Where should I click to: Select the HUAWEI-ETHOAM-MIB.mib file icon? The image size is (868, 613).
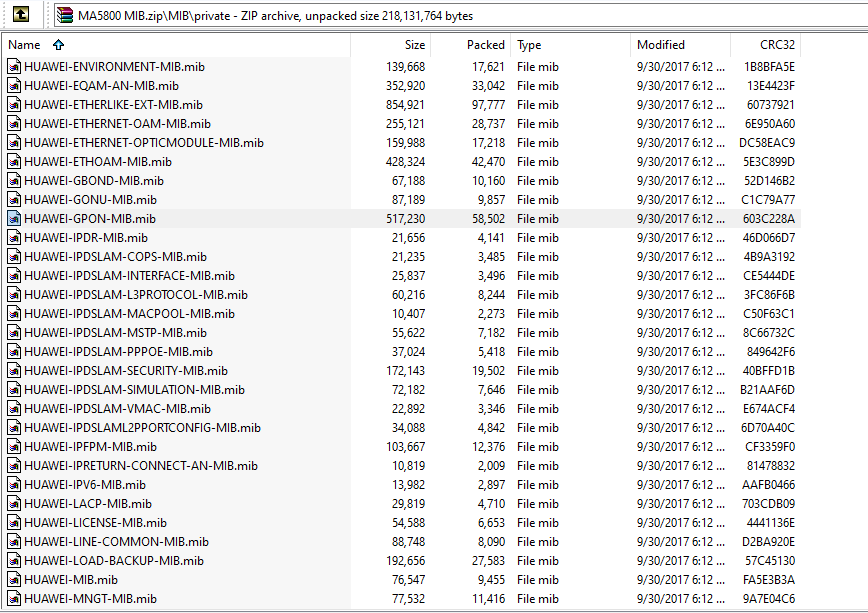click(14, 162)
